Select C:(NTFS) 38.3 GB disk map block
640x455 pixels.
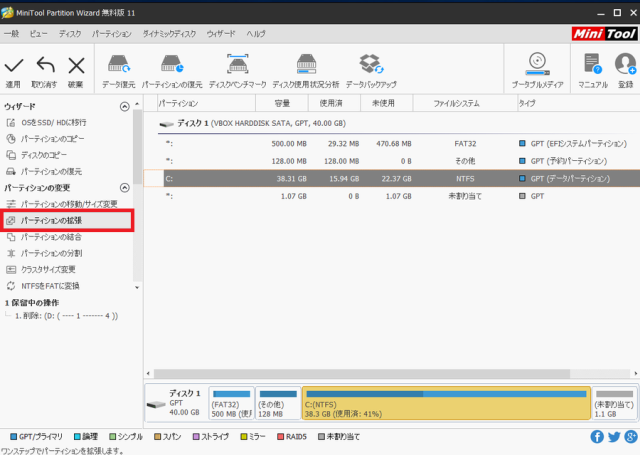point(446,403)
